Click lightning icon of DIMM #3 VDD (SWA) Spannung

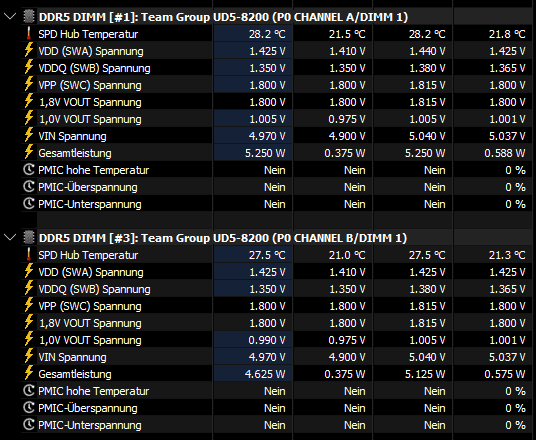[x=29, y=271]
